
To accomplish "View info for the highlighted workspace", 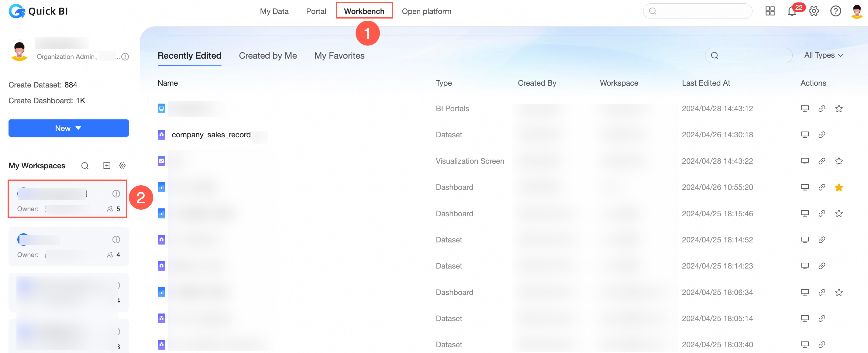I will pos(116,193).
